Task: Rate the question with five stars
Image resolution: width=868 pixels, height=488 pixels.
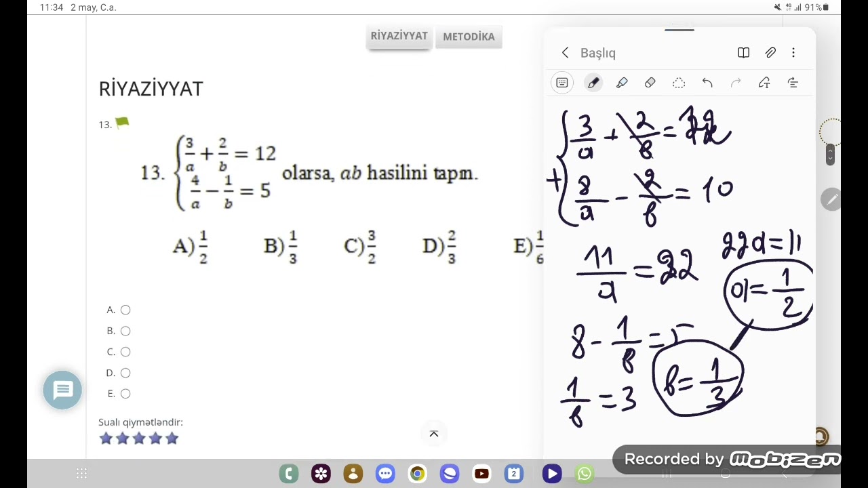Action: [172, 439]
